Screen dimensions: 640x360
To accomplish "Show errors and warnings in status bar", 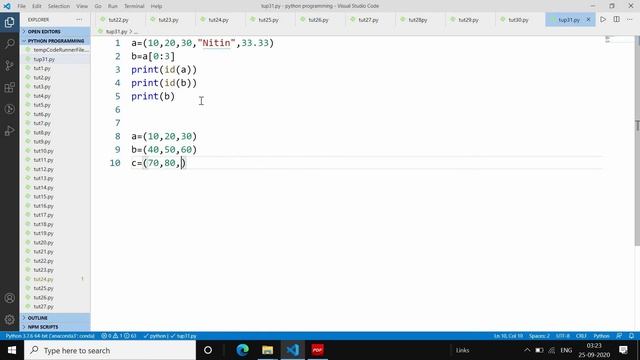I will (x=119, y=336).
